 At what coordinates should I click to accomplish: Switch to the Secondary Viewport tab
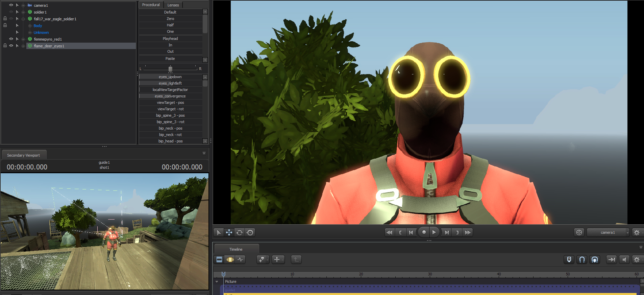[x=24, y=155]
